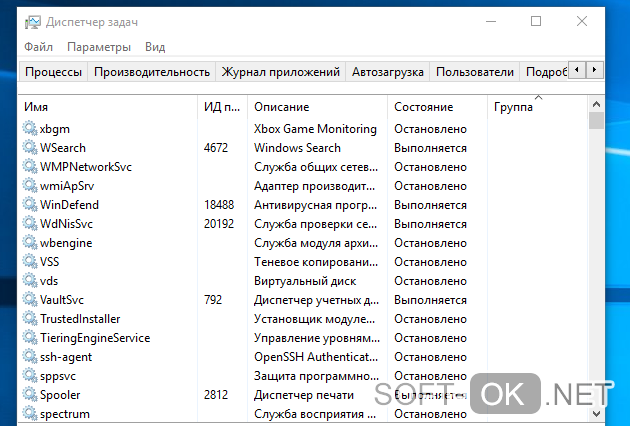The width and height of the screenshot is (630, 426).
Task: Open the Файл menu
Action: [38, 47]
